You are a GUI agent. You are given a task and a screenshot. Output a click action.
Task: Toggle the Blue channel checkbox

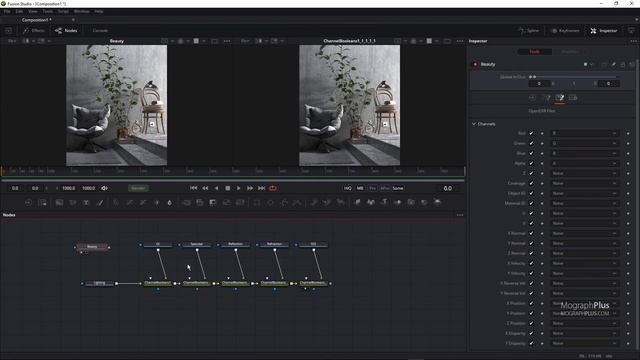pos(531,153)
